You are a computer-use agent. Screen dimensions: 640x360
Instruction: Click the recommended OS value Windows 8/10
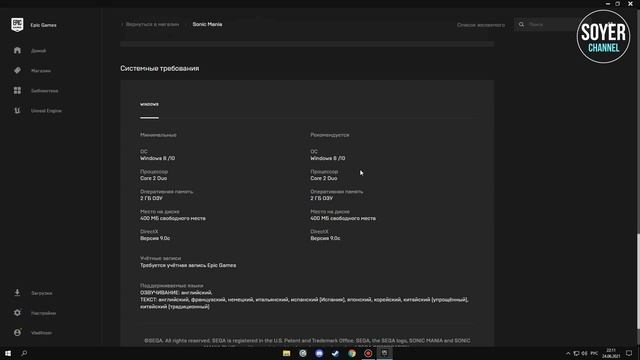[328, 158]
